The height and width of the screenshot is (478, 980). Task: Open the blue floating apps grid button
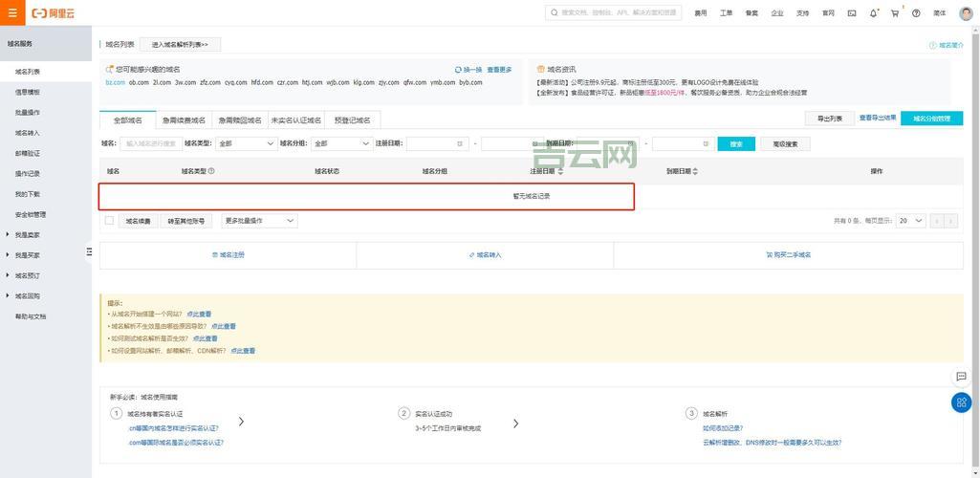(961, 402)
